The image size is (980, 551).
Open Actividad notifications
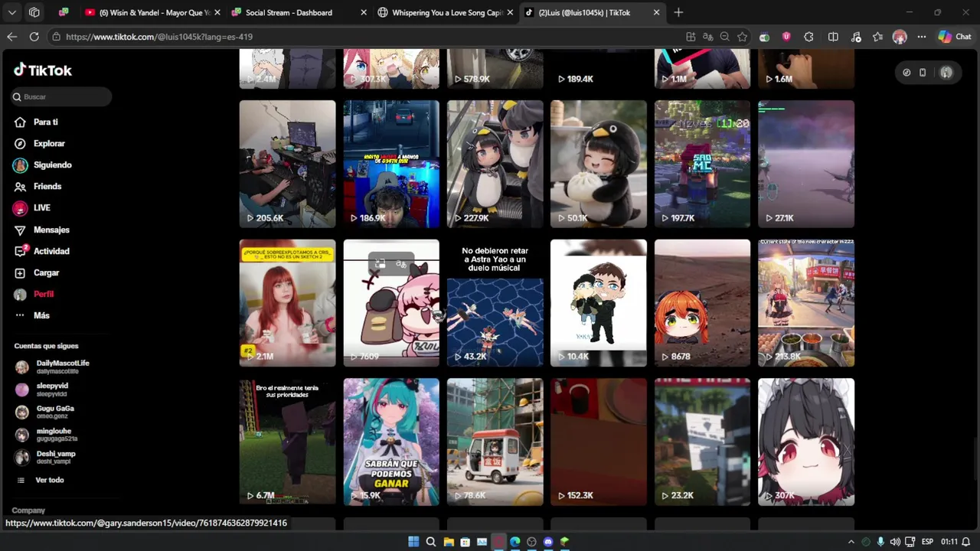51,251
